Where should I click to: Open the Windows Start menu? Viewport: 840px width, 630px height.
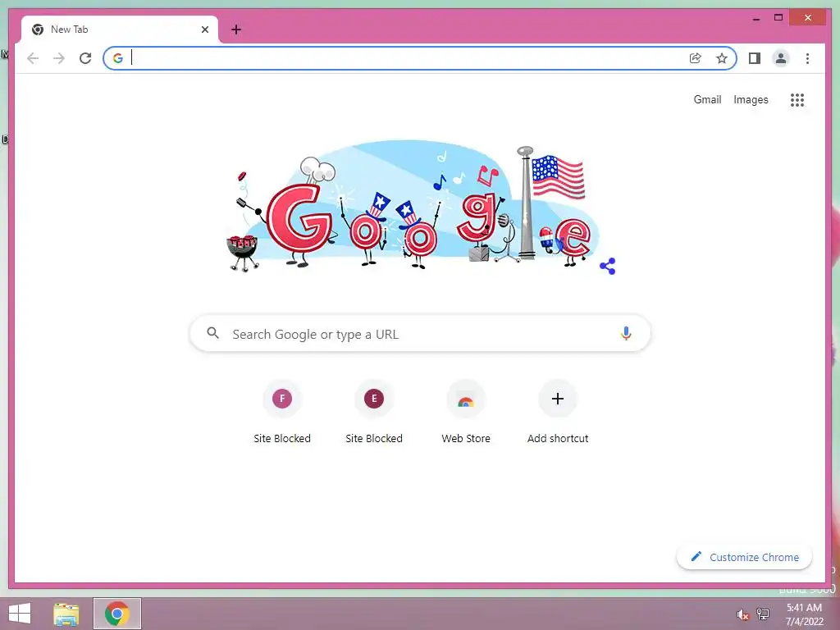[x=20, y=614]
